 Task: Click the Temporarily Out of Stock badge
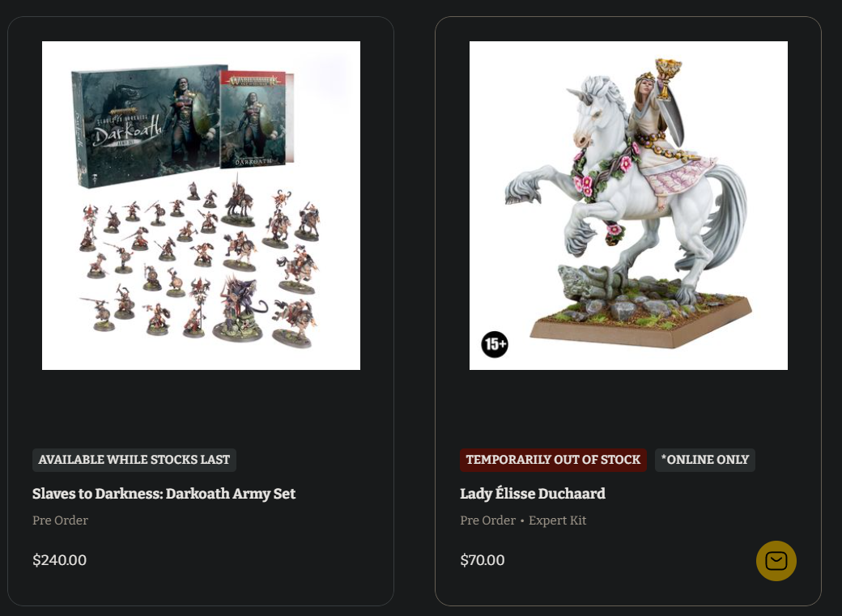[x=553, y=460]
